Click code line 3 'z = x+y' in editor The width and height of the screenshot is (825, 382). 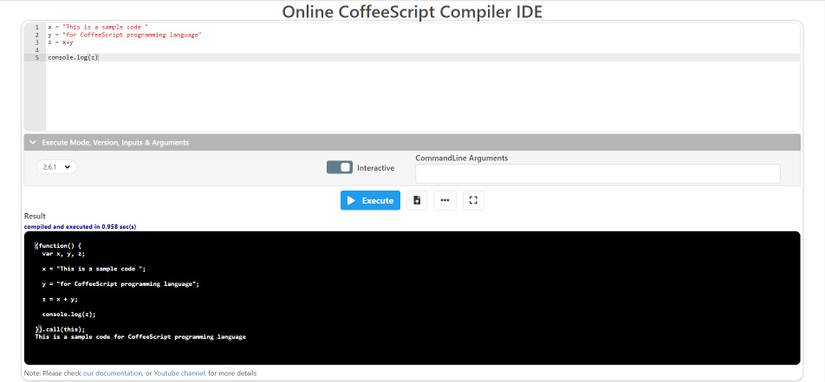[x=61, y=42]
